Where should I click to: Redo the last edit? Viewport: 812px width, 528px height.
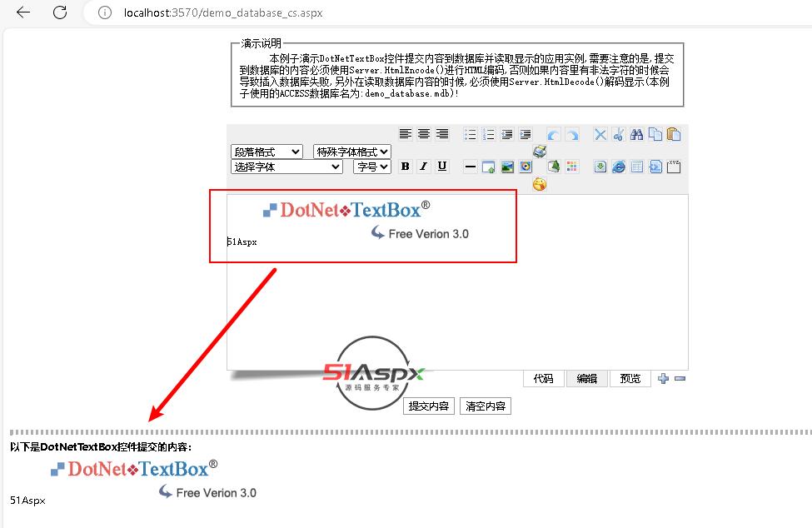click(x=572, y=135)
